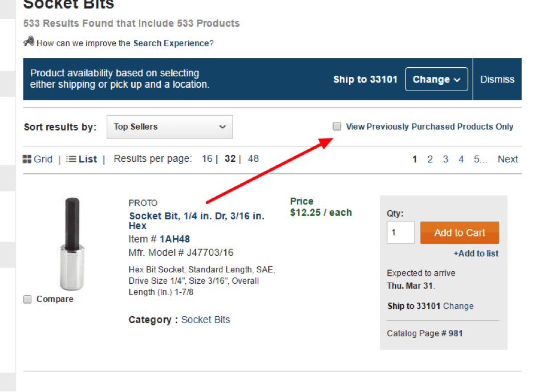Go to results page 2
This screenshot has height=392, width=556.
point(430,159)
